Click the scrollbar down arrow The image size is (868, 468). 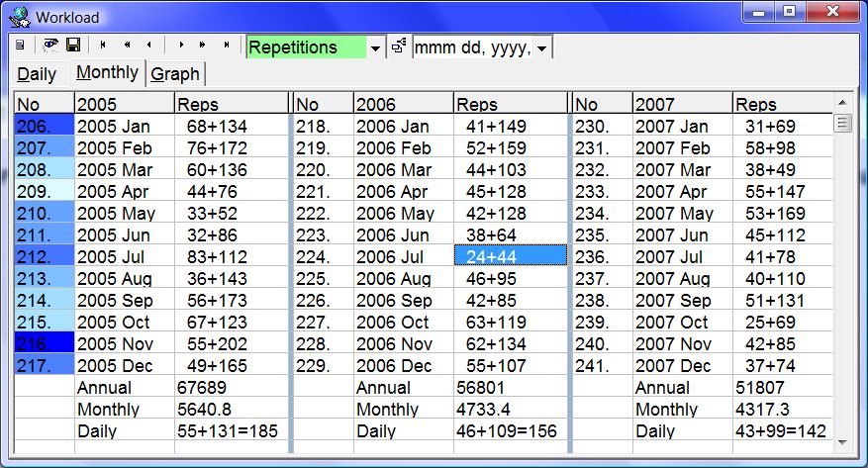pyautogui.click(x=843, y=441)
